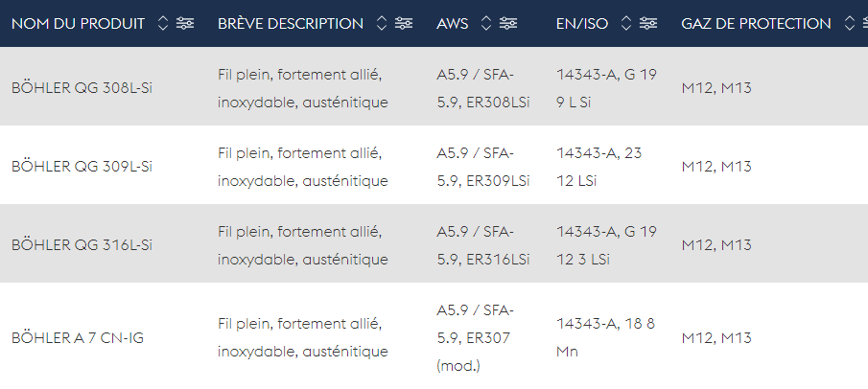Open filter options for Nom du produit column
The image size is (868, 389).
coord(185,24)
